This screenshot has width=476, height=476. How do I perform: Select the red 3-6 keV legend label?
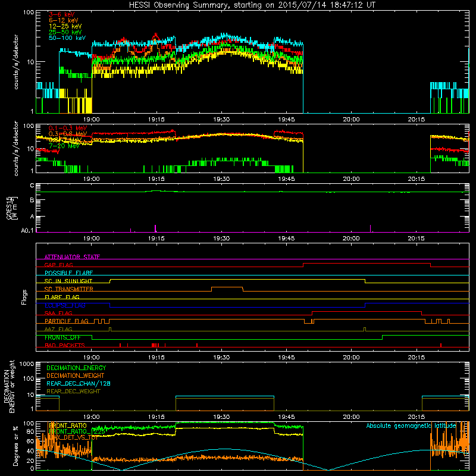click(x=61, y=14)
